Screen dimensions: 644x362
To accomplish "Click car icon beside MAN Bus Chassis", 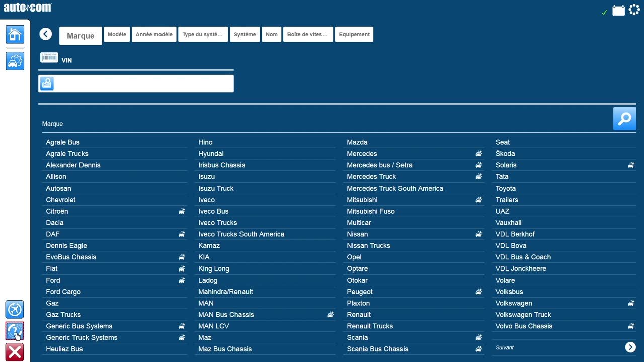I will pyautogui.click(x=330, y=315).
